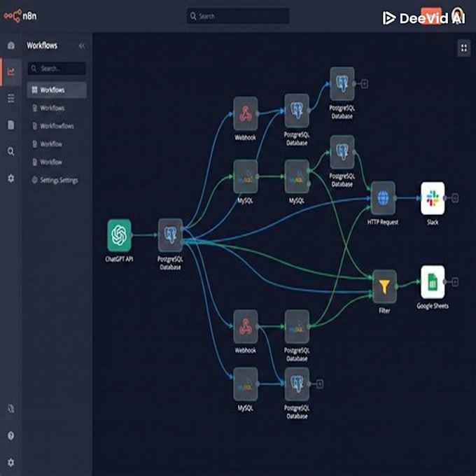Select the bottom-most PostgreSQL Database node

(x=297, y=384)
